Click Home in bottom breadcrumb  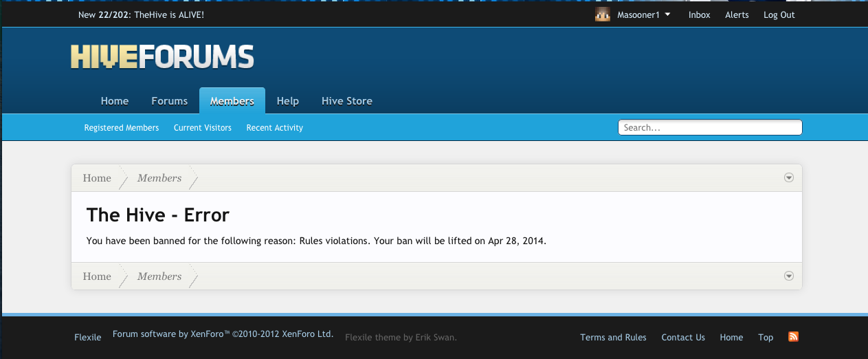(97, 276)
